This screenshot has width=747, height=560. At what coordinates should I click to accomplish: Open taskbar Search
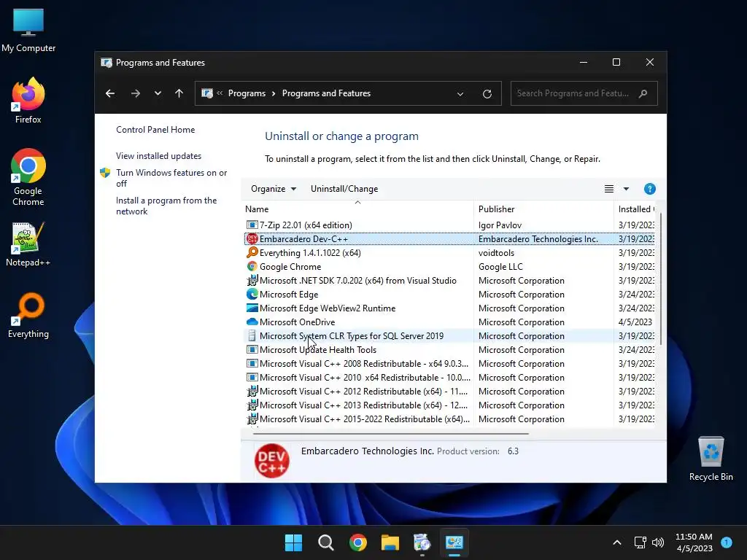(326, 542)
